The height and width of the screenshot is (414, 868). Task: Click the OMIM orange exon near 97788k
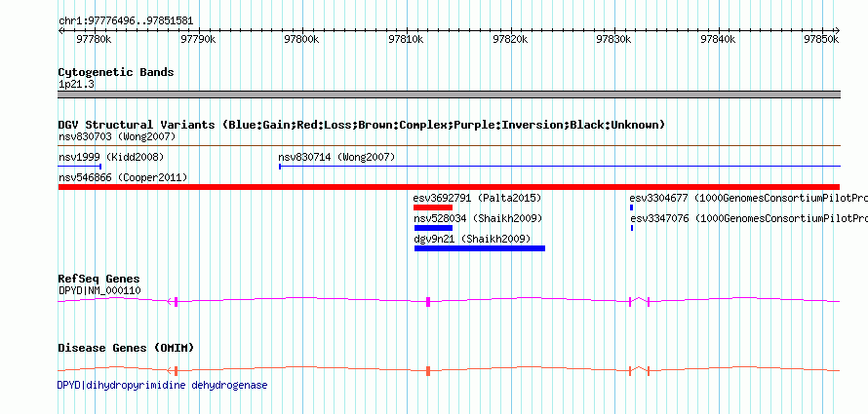click(176, 371)
